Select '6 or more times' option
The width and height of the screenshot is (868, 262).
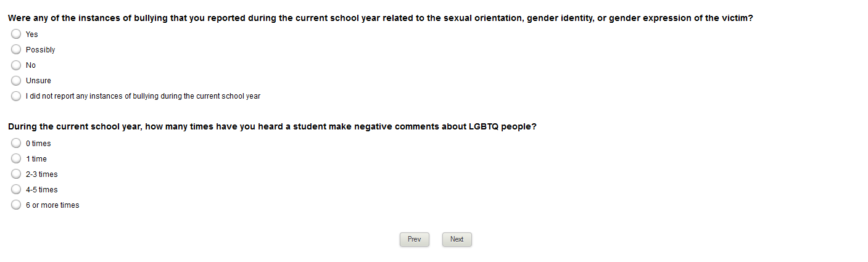(x=16, y=205)
